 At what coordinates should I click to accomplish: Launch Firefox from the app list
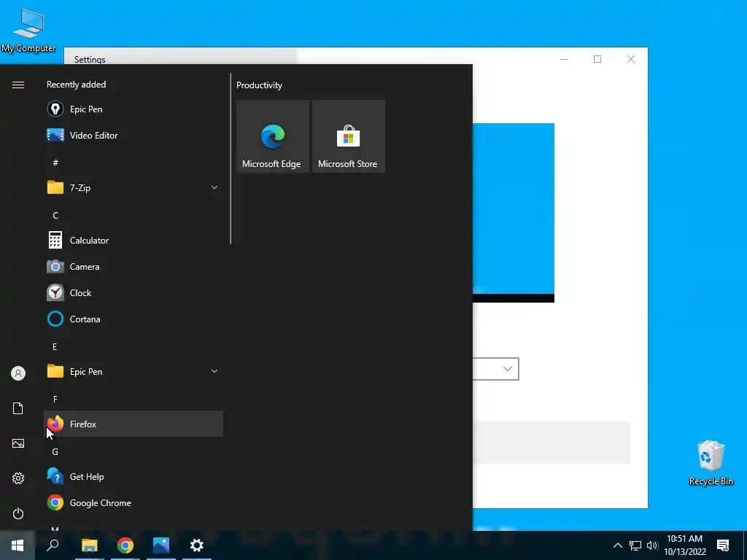click(133, 424)
